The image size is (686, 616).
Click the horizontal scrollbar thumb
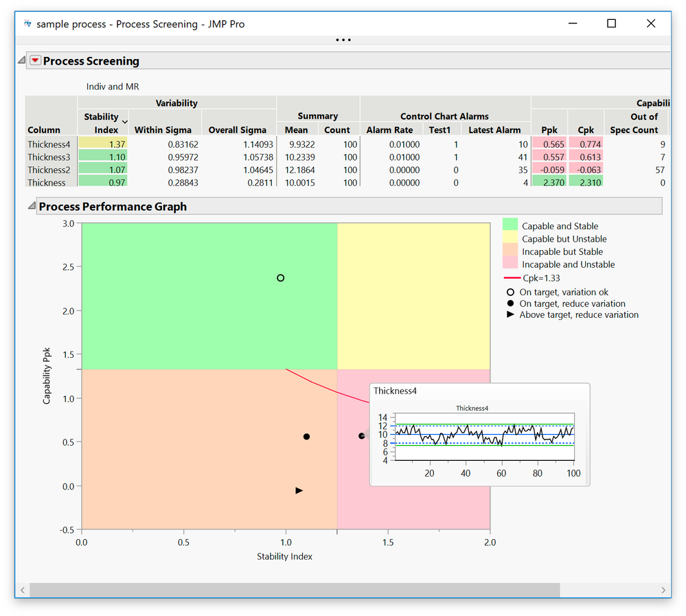point(295,590)
